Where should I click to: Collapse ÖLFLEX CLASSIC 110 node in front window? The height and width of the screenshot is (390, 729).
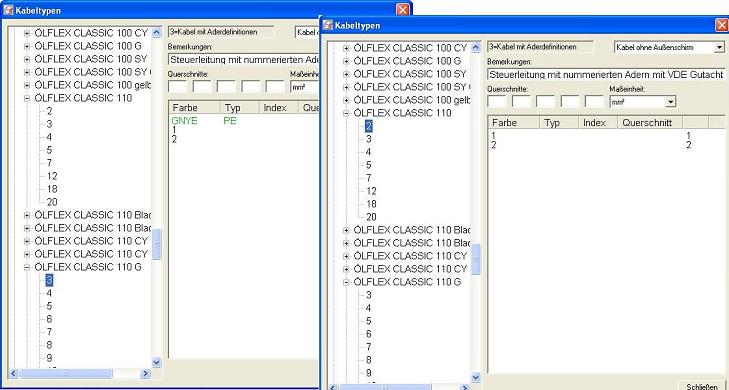[345, 113]
